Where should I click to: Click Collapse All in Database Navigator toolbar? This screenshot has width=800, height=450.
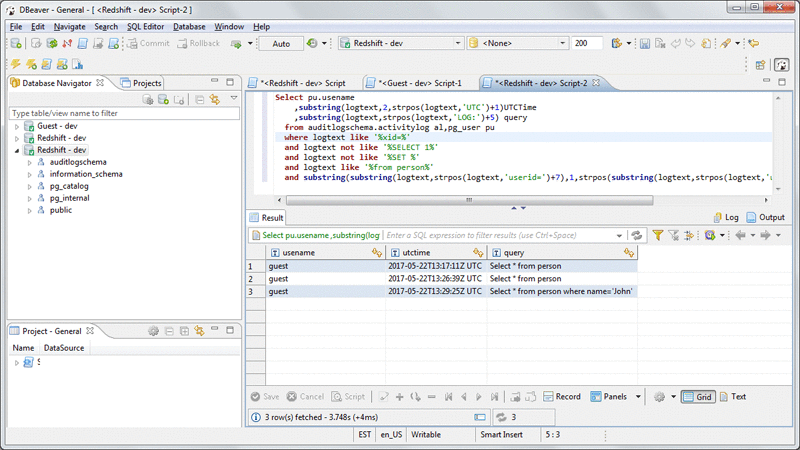(x=199, y=100)
